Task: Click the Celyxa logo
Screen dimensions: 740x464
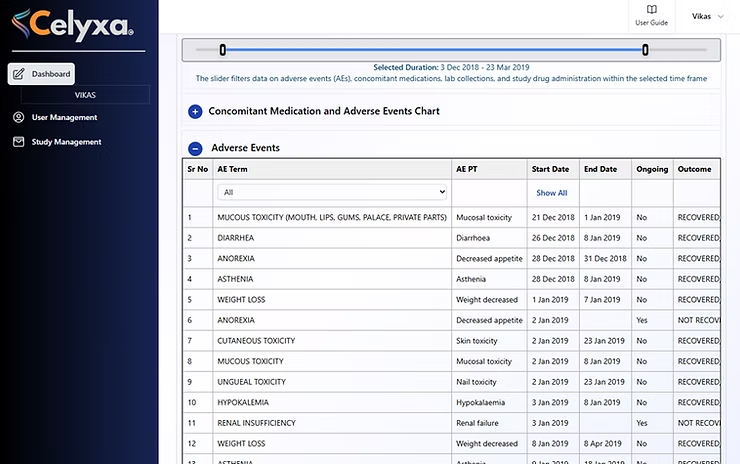Action: pos(68,23)
